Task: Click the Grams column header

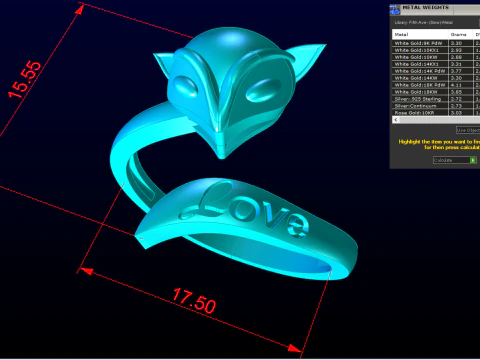Action: pos(461,34)
